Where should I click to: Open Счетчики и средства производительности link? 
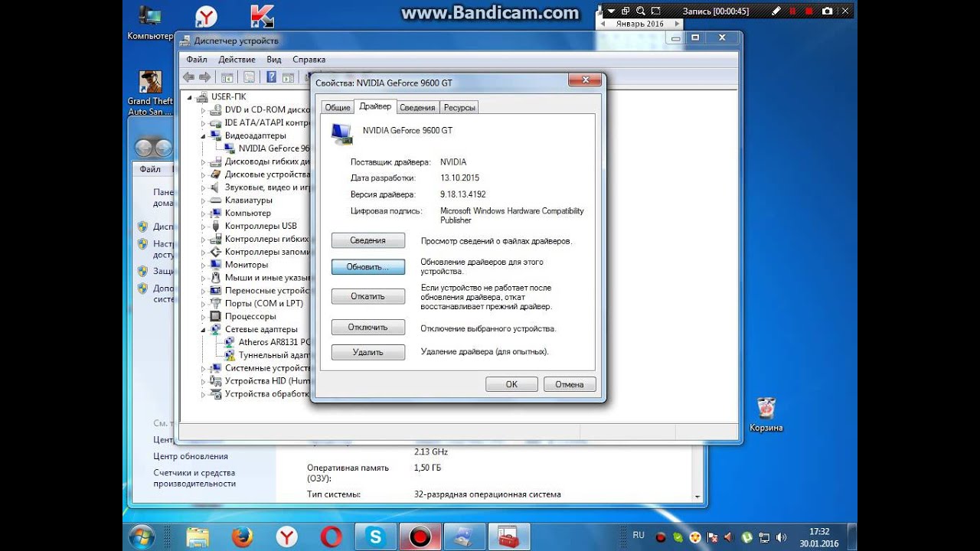click(x=194, y=478)
